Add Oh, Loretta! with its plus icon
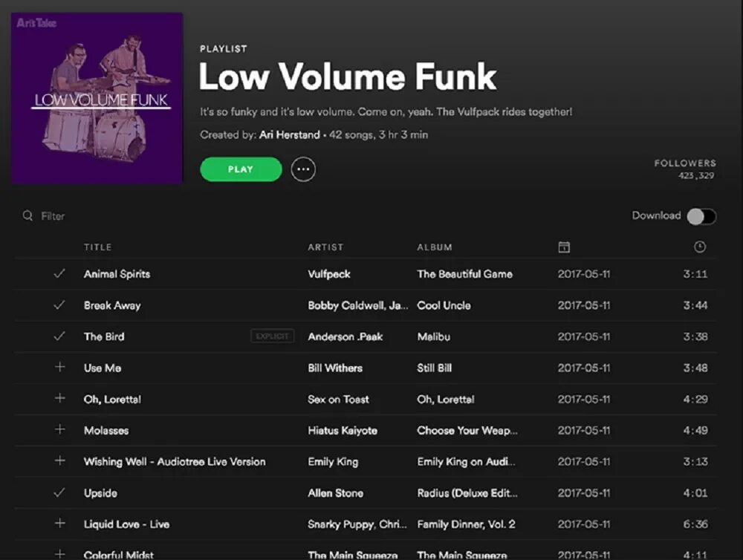Image resolution: width=743 pixels, height=560 pixels. pyautogui.click(x=59, y=398)
